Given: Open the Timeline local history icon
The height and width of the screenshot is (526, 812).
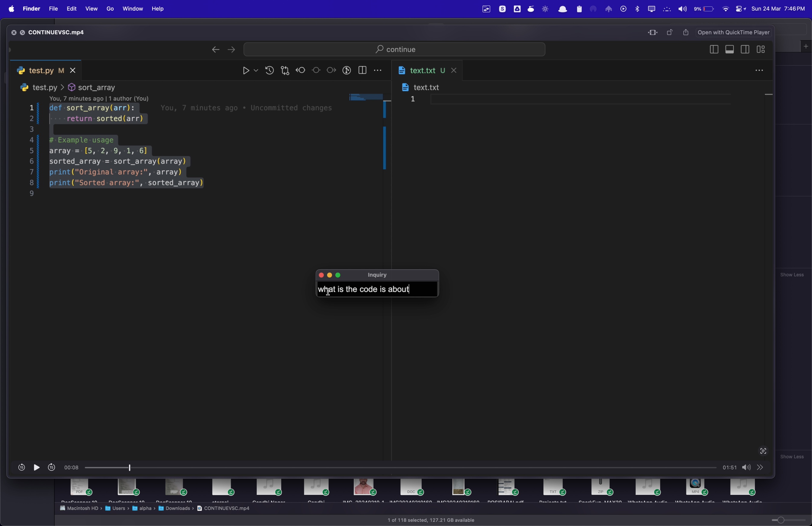Looking at the screenshot, I should [269, 71].
